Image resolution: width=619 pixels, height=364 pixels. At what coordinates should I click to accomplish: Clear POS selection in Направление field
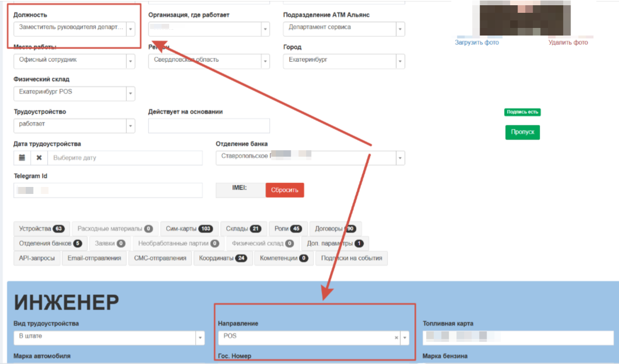[396, 337]
